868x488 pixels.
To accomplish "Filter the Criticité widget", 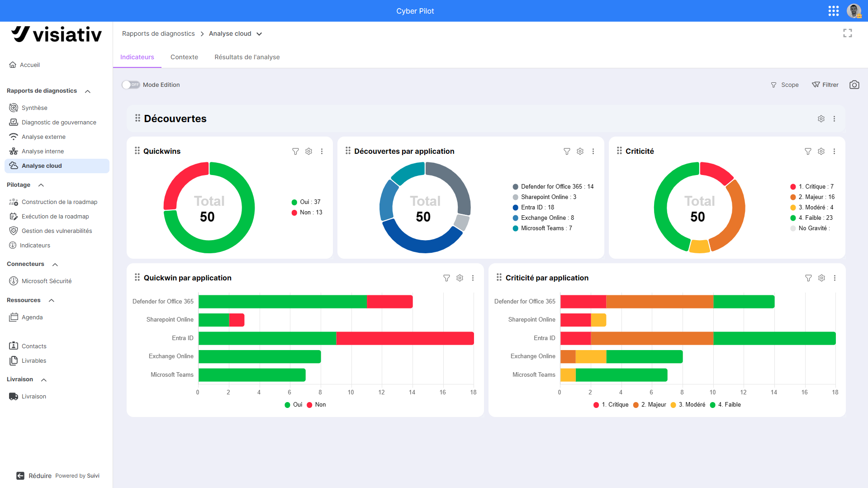I will [808, 152].
